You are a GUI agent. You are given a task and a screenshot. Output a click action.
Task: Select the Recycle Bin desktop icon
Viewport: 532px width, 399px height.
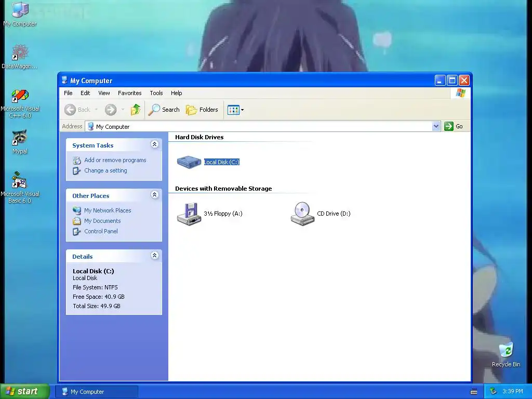click(x=506, y=355)
